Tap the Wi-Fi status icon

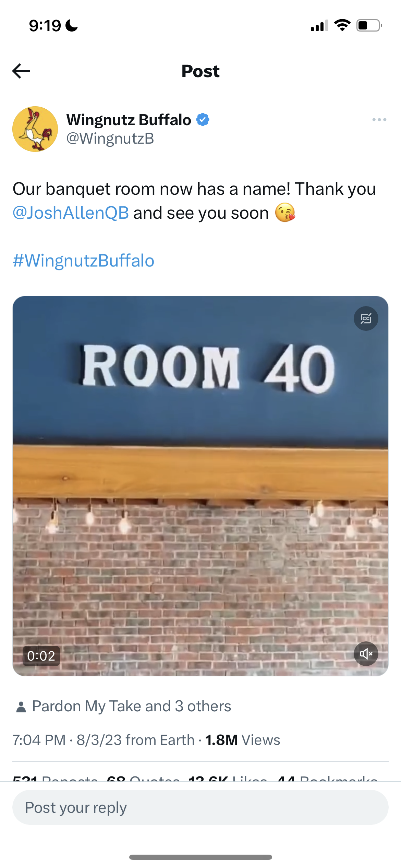342,25
